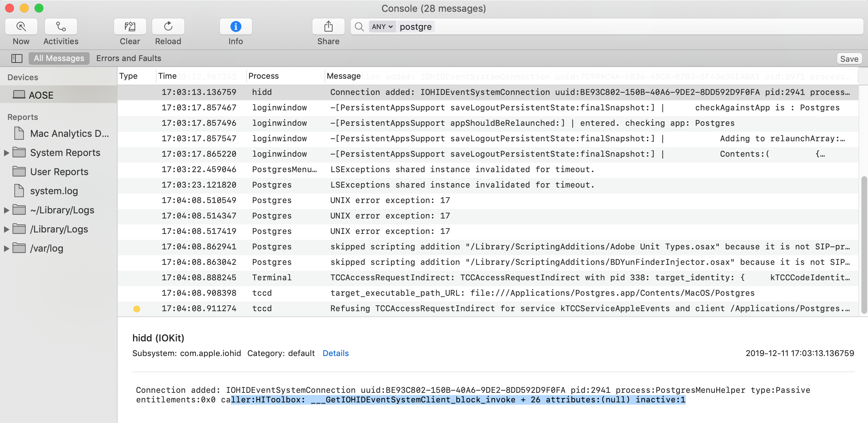Click the search magnifier icon

pyautogui.click(x=358, y=26)
